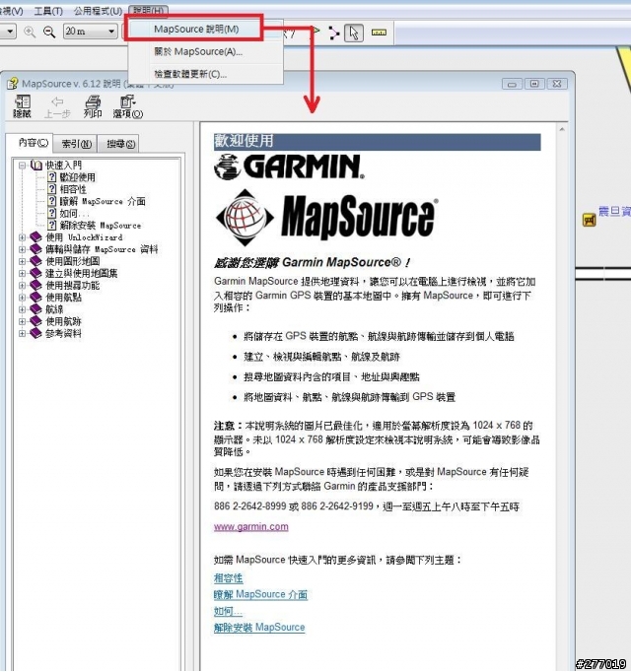Click the 傳輸與儲存 purple book icon
The image size is (631, 672).
click(x=36, y=249)
